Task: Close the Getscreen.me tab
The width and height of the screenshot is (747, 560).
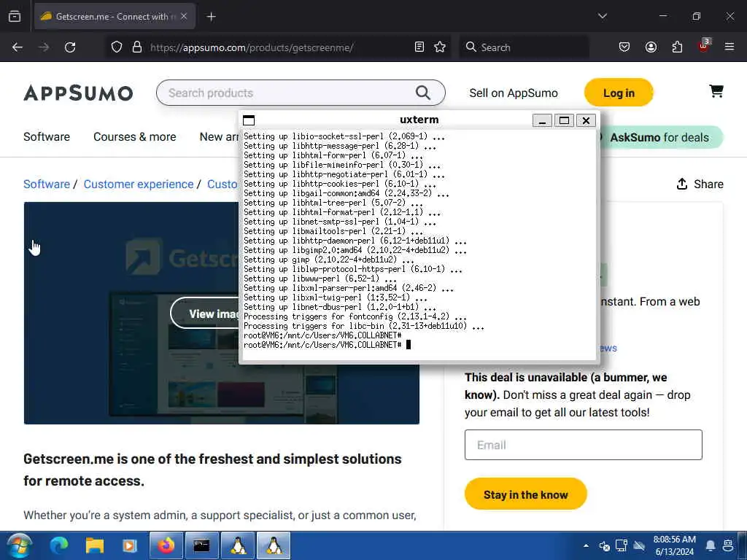Action: click(x=184, y=16)
